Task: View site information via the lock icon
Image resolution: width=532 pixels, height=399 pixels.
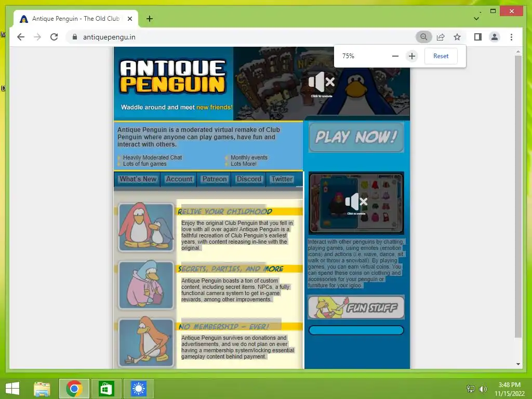Action: coord(75,37)
